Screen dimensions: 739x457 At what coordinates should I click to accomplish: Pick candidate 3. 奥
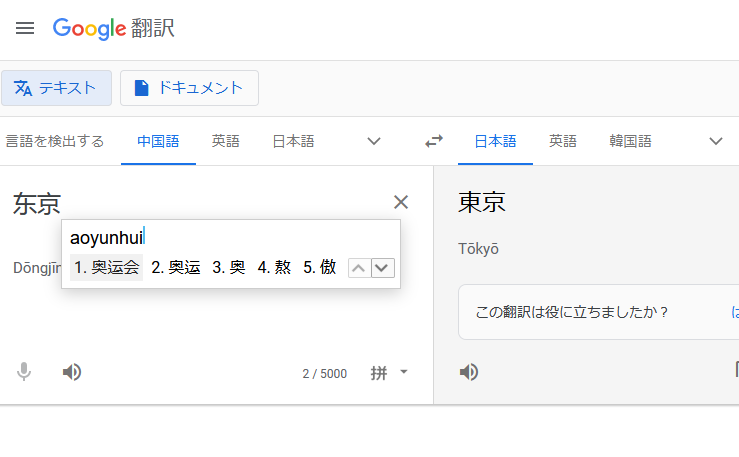tap(229, 268)
